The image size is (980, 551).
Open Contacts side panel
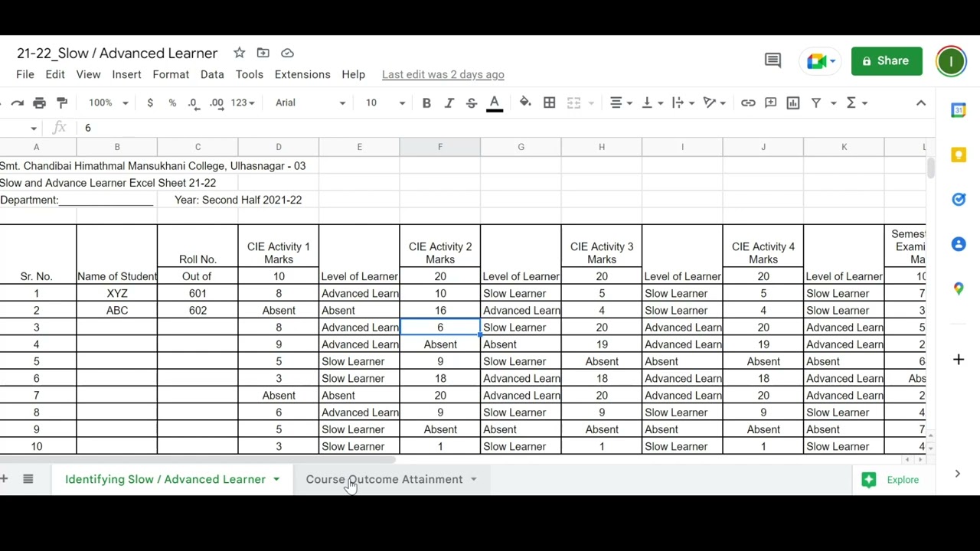click(959, 244)
